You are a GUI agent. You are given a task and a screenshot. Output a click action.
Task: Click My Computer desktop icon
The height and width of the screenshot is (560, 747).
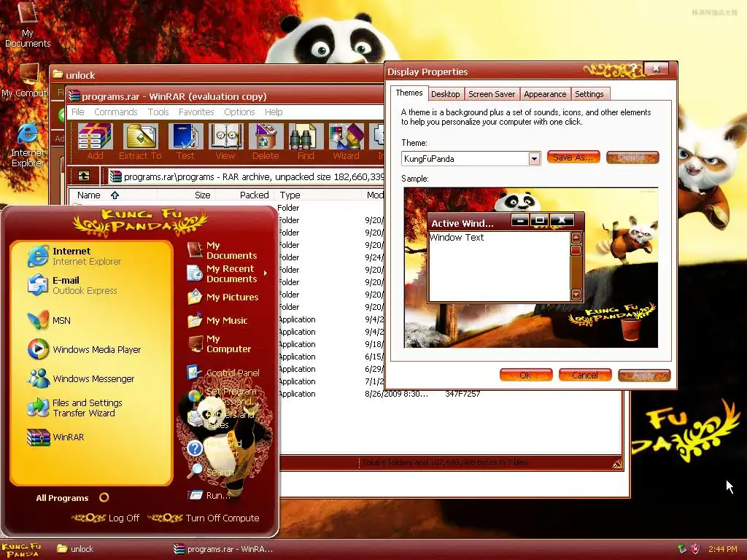click(25, 81)
